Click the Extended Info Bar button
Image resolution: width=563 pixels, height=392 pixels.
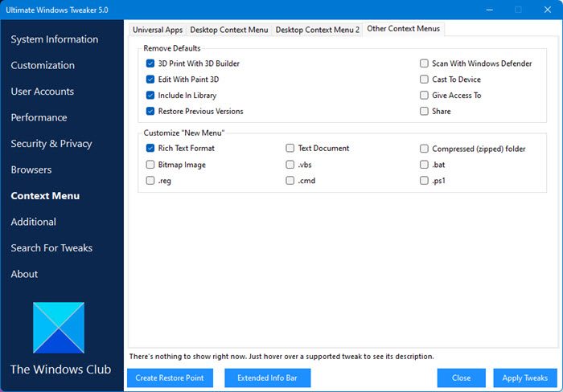click(x=267, y=378)
